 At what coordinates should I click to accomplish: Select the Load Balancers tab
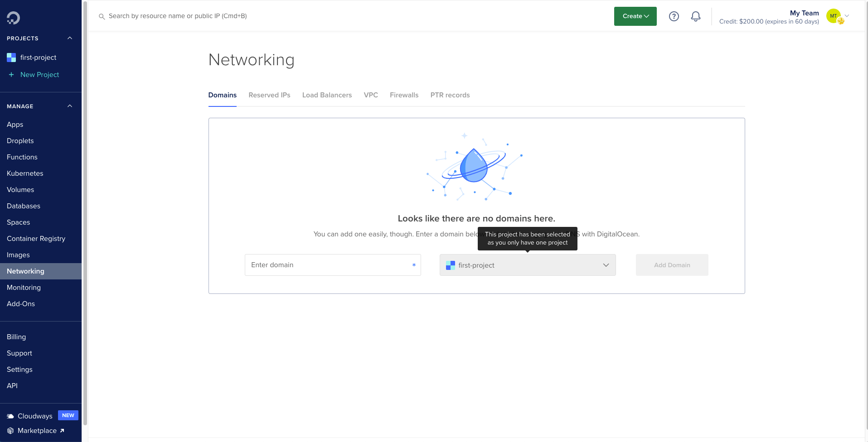click(327, 95)
